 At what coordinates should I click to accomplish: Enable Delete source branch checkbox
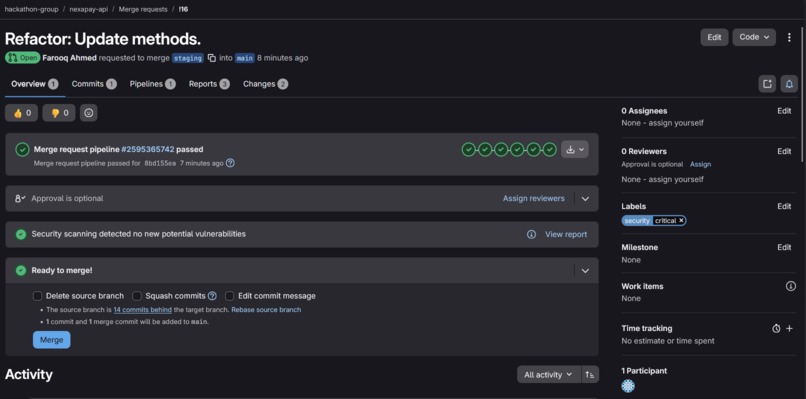pyautogui.click(x=37, y=296)
